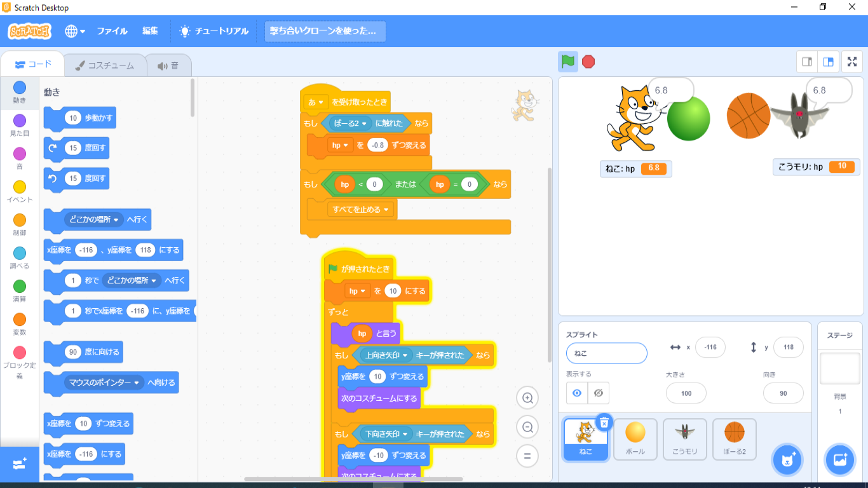Open the 上向き矢印 key dropdown

click(385, 355)
